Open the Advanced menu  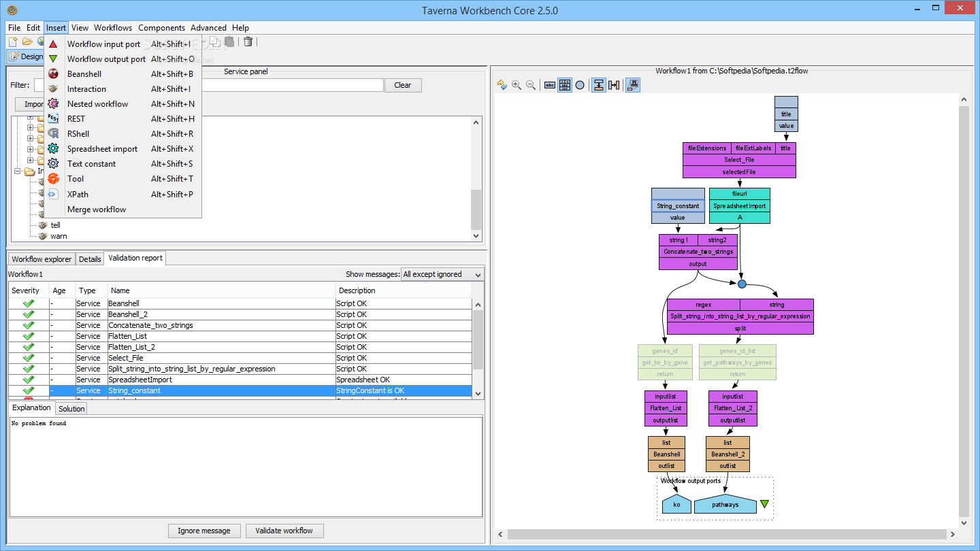point(208,28)
